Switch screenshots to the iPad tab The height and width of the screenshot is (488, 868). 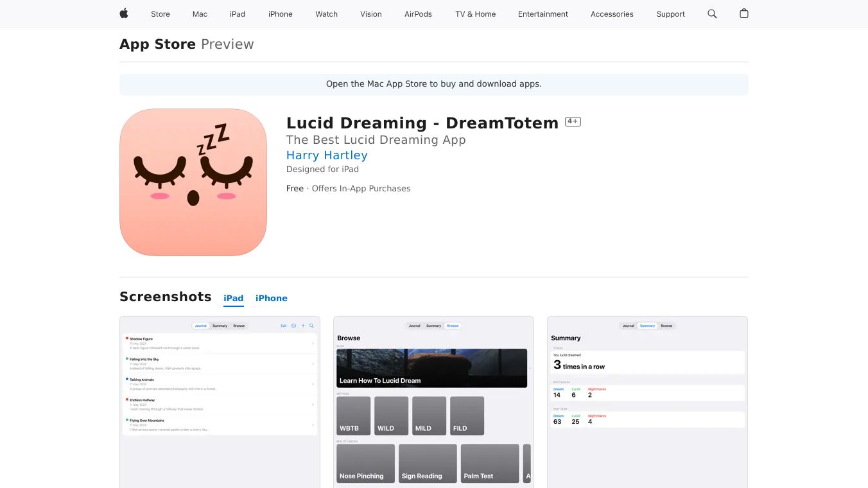coord(234,298)
